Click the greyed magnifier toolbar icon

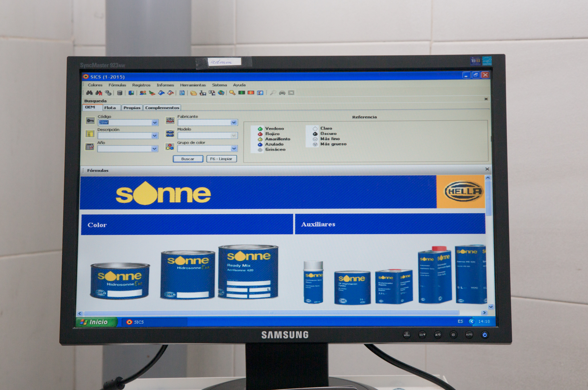coord(273,93)
